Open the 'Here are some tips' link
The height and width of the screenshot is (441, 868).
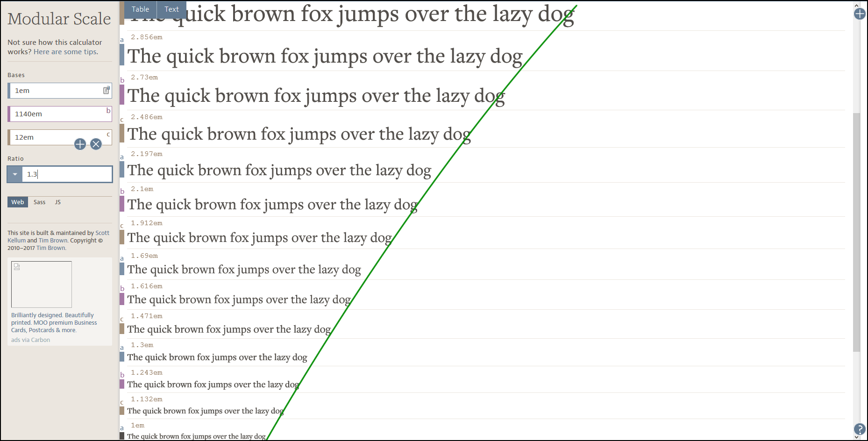[65, 52]
